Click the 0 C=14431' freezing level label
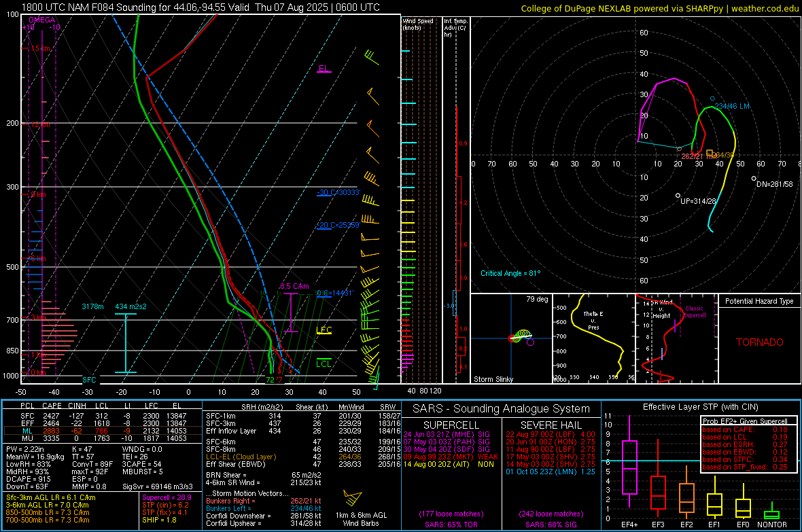 point(334,293)
